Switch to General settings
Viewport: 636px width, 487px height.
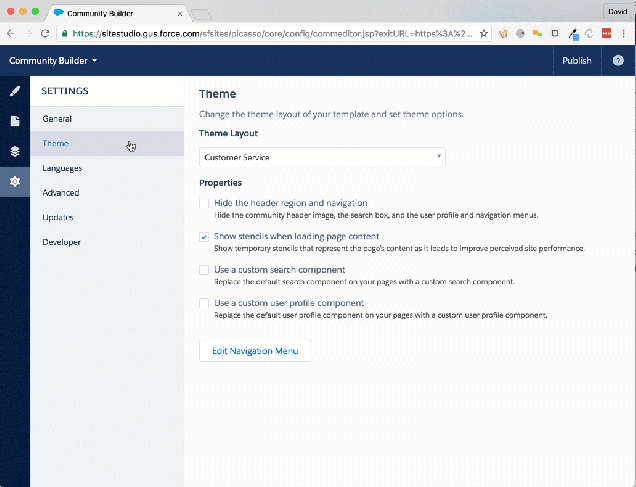[x=57, y=119]
